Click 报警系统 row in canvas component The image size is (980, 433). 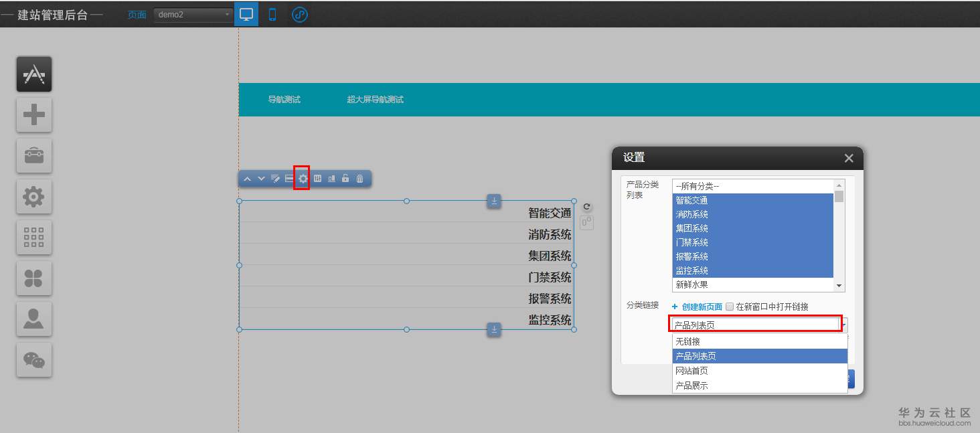coord(406,298)
